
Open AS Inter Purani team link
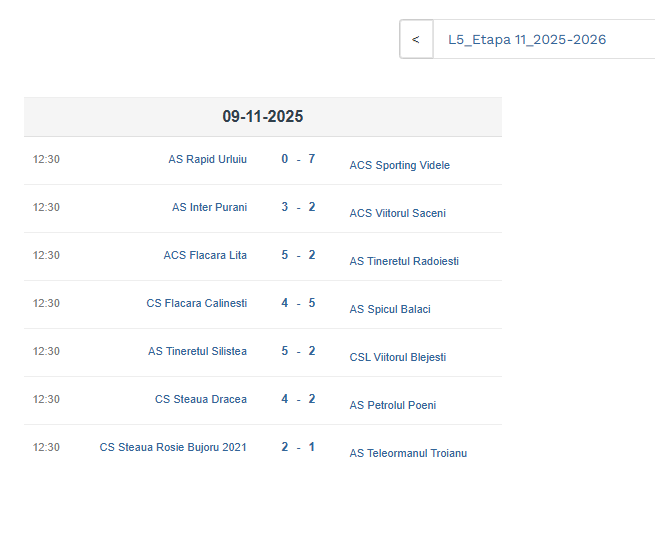(x=209, y=207)
